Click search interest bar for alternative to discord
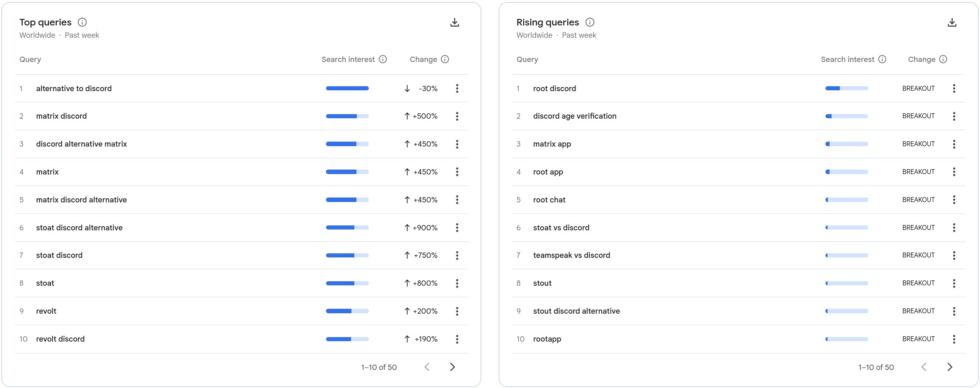 click(x=347, y=88)
